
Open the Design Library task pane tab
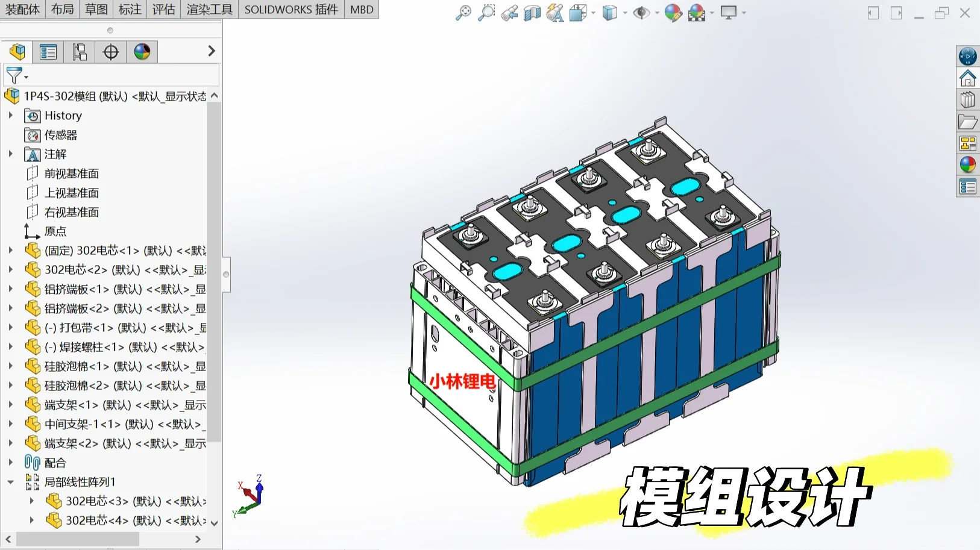click(968, 100)
